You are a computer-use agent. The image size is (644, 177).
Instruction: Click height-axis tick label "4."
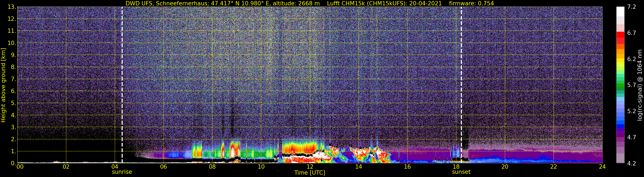click(13, 115)
